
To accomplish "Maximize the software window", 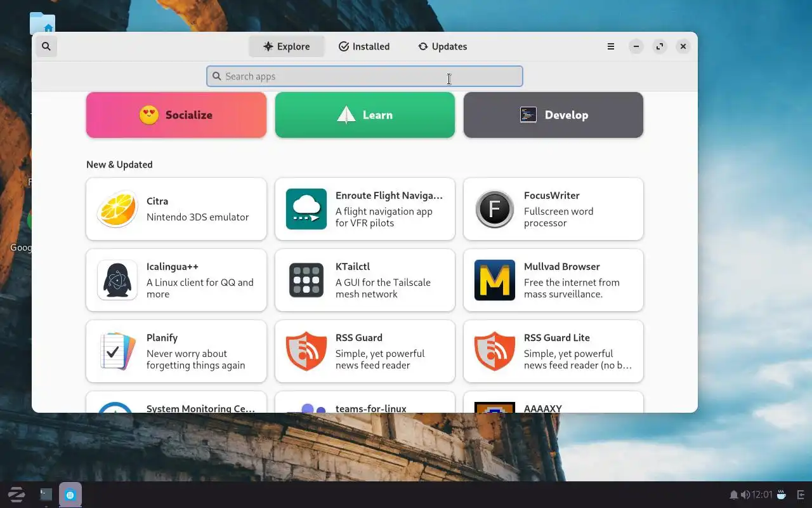I will coord(660,46).
